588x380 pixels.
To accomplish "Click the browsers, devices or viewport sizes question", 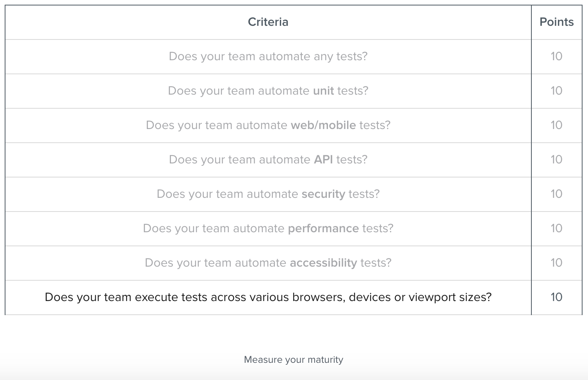I will click(x=268, y=297).
